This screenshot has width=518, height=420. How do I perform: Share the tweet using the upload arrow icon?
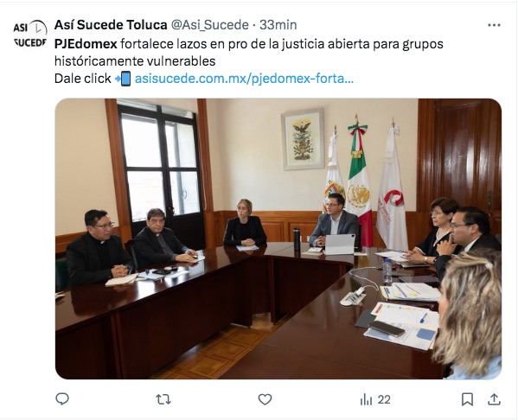coord(494,399)
